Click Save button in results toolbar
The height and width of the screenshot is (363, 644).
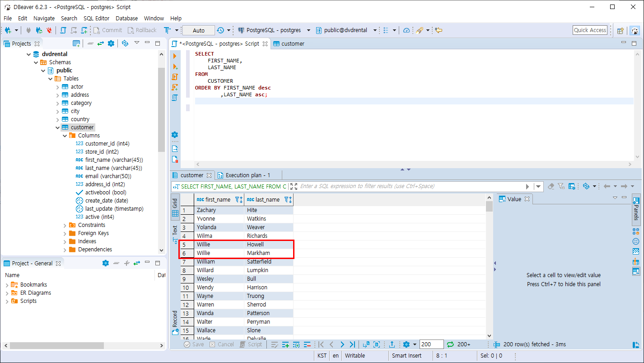click(x=194, y=344)
